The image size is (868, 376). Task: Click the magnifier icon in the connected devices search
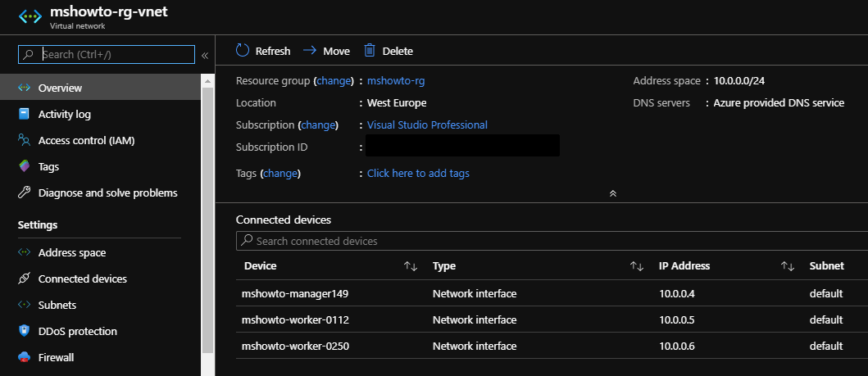pyautogui.click(x=248, y=241)
